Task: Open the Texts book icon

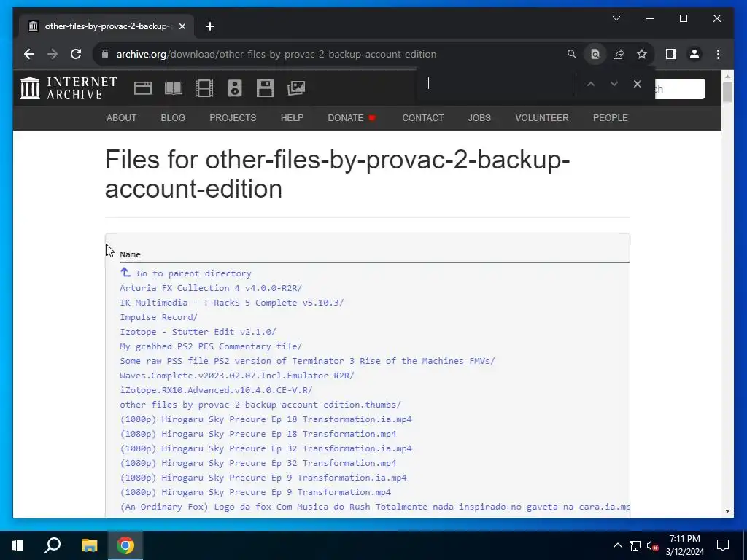Action: (174, 88)
